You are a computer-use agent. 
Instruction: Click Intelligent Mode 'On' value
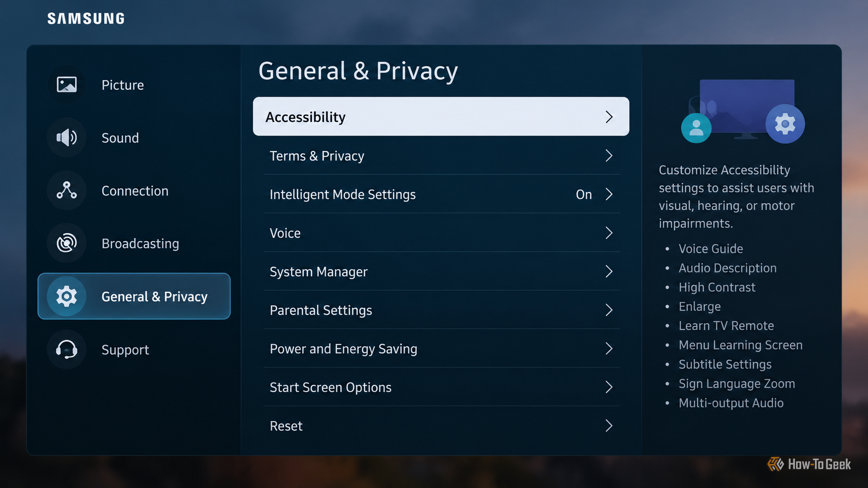click(x=584, y=194)
